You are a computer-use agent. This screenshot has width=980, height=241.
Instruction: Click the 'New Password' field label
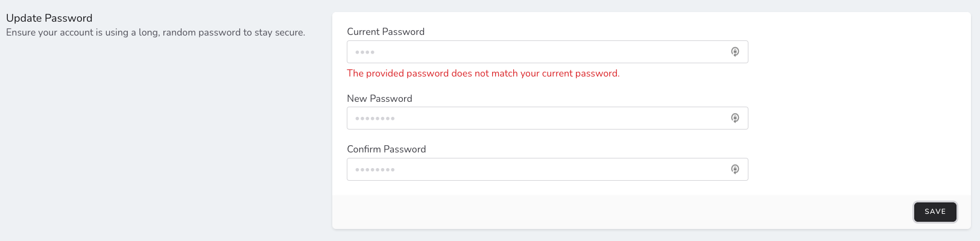coord(379,99)
